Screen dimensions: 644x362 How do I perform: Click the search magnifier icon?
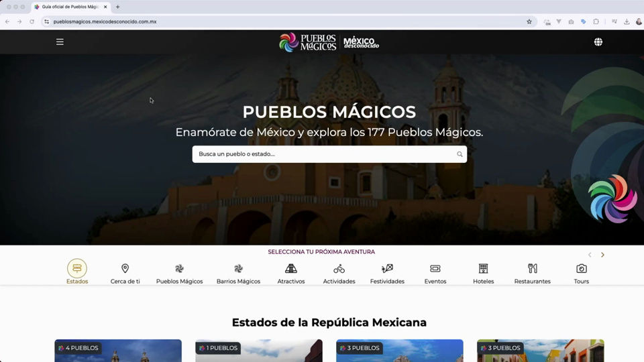460,154
